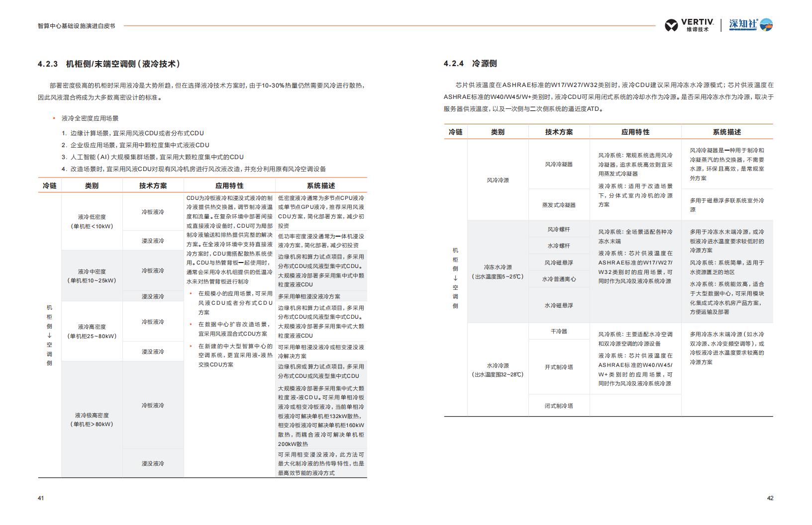Click the cell 液冷极高密度（单机柜>80kW）
Screen dimensions: 812x525
92,420
